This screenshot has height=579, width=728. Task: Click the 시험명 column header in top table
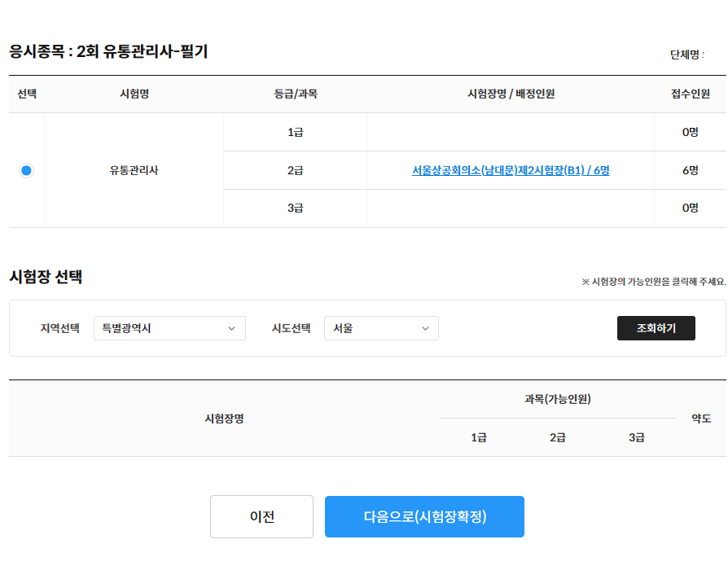134,94
